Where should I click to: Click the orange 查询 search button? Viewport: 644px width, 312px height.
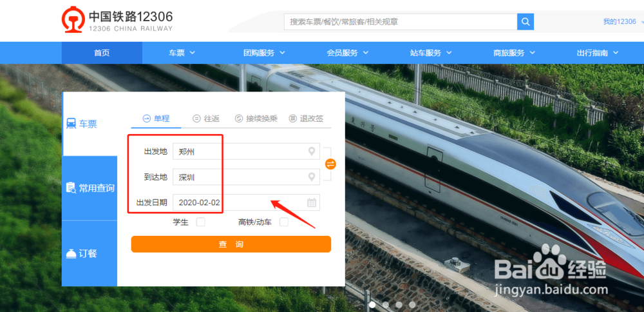(x=231, y=244)
